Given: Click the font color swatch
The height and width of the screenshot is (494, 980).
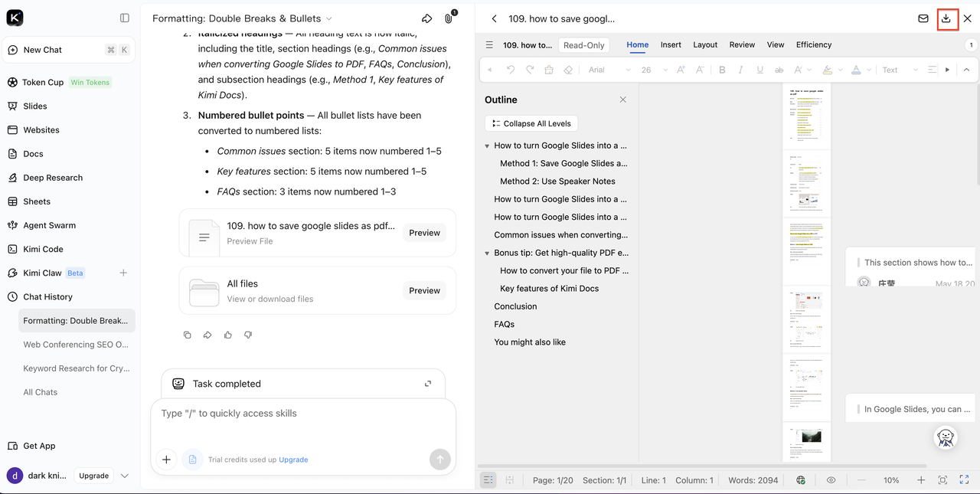Looking at the screenshot, I should (856, 70).
